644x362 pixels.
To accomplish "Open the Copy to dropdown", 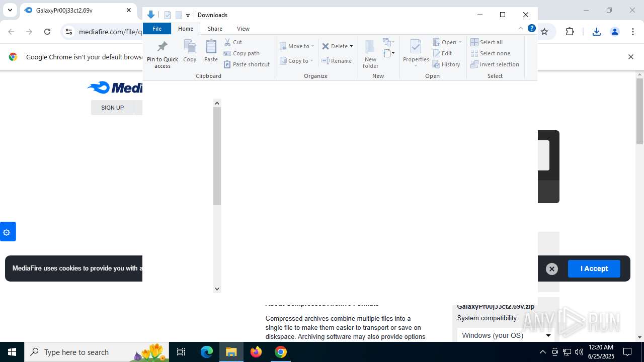I will click(297, 61).
